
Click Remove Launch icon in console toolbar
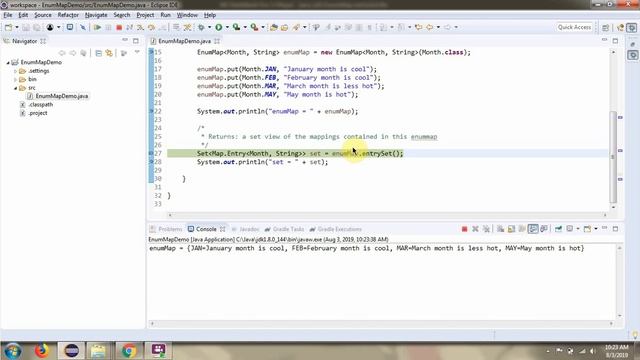tap(475, 229)
